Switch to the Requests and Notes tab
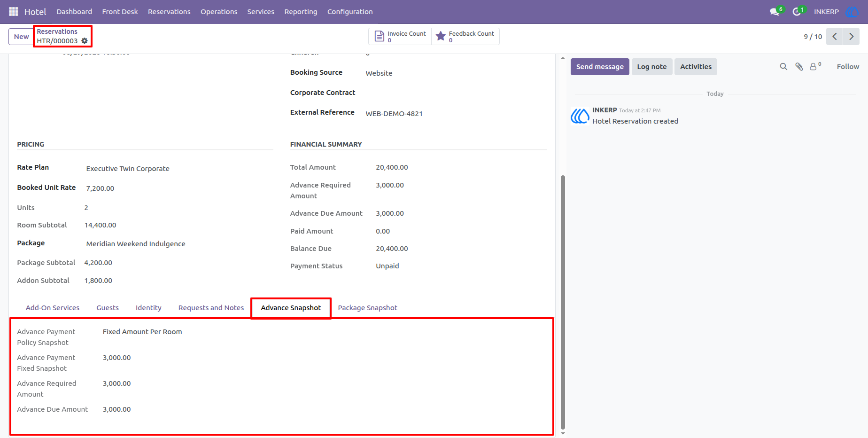 (x=211, y=308)
